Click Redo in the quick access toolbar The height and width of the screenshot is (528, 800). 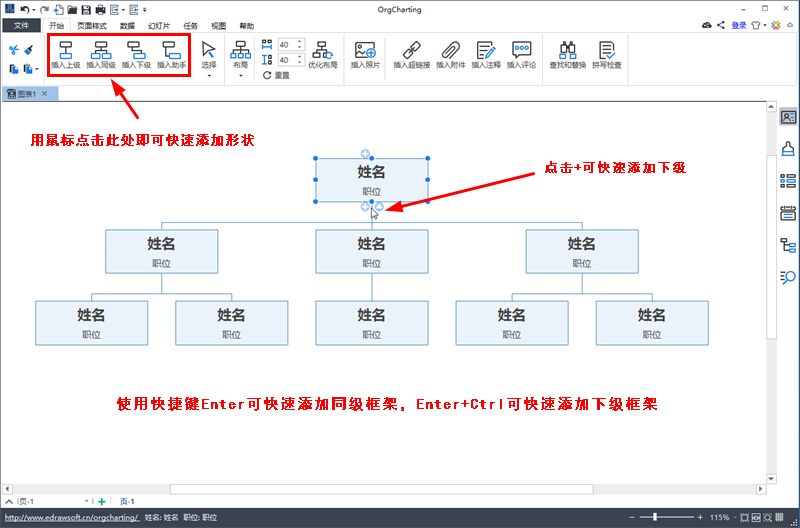click(44, 9)
